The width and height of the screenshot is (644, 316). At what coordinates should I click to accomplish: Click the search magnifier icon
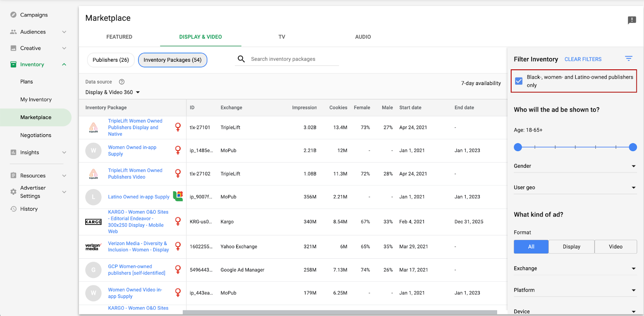[241, 59]
